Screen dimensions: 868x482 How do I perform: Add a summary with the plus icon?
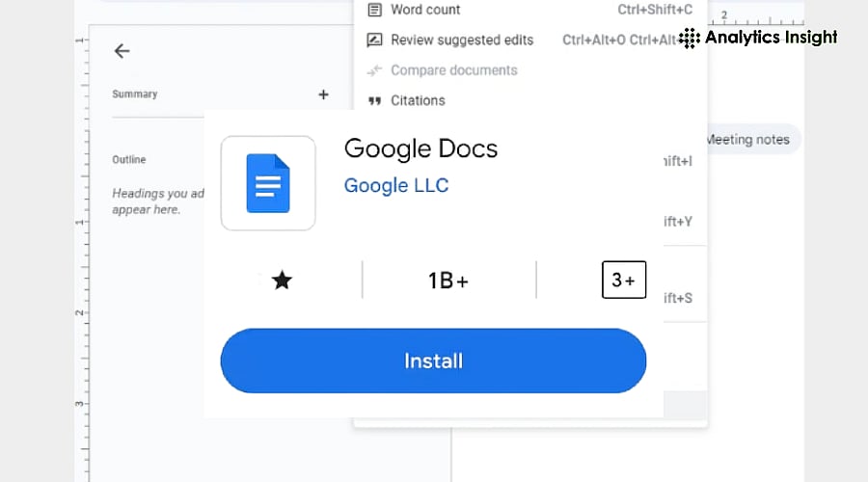pos(323,94)
